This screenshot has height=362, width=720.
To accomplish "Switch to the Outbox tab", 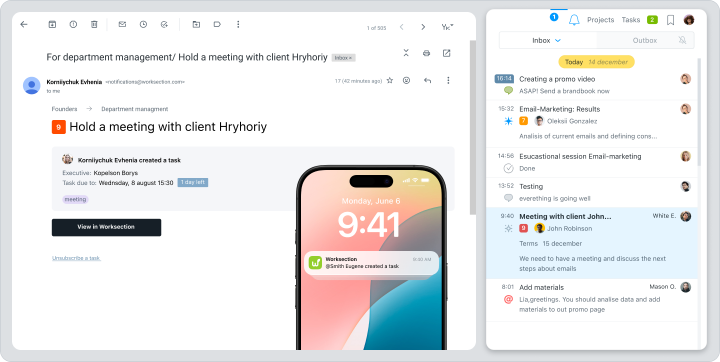I will [645, 40].
